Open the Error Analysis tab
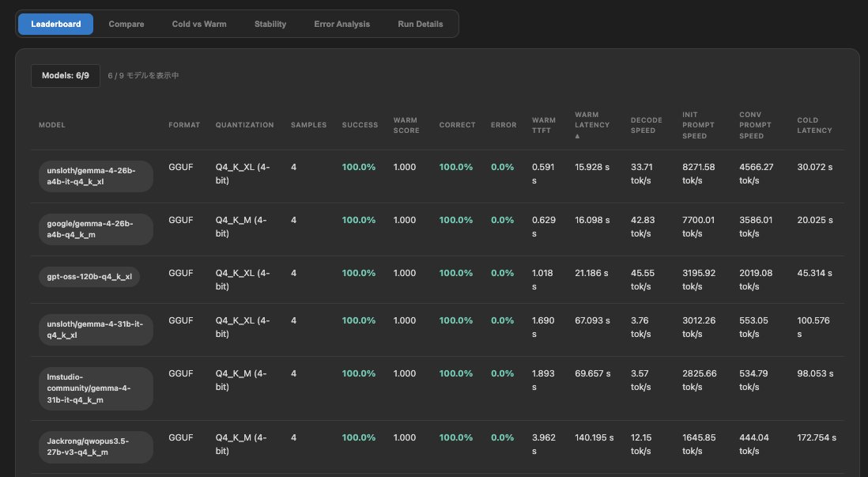868x477 pixels. coord(342,24)
